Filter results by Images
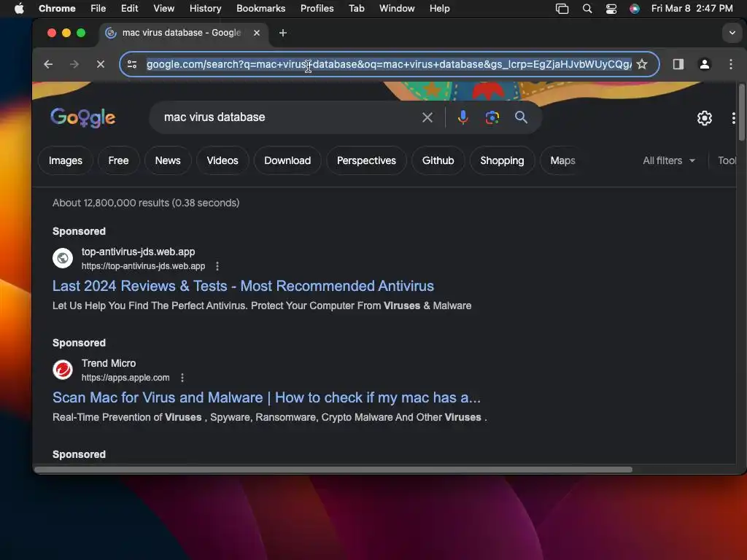The height and width of the screenshot is (560, 747). (x=66, y=160)
